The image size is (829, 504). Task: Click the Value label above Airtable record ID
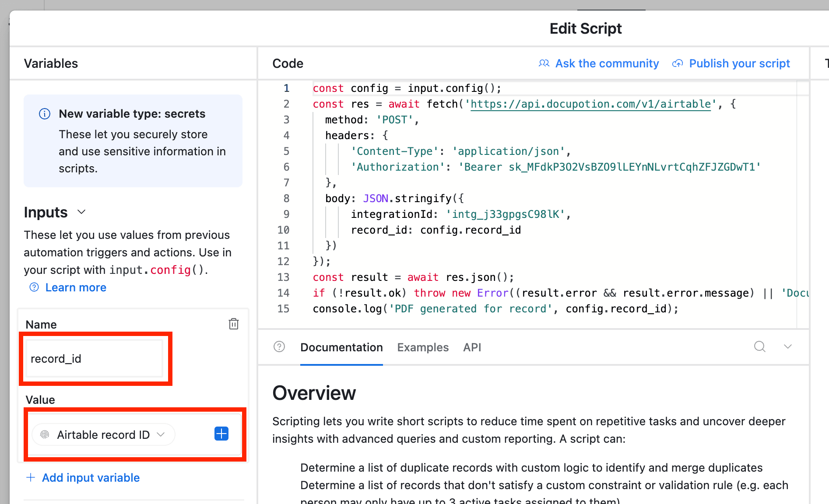tap(40, 400)
